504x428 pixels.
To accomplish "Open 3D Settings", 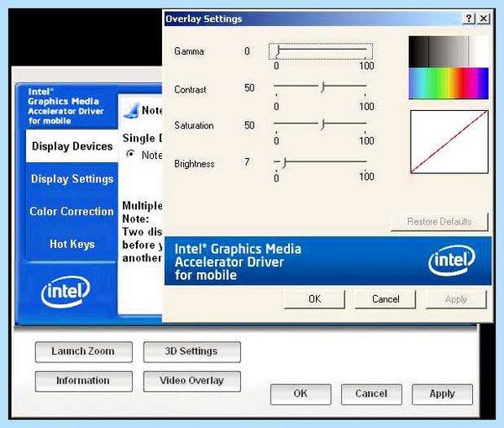I will (x=192, y=351).
